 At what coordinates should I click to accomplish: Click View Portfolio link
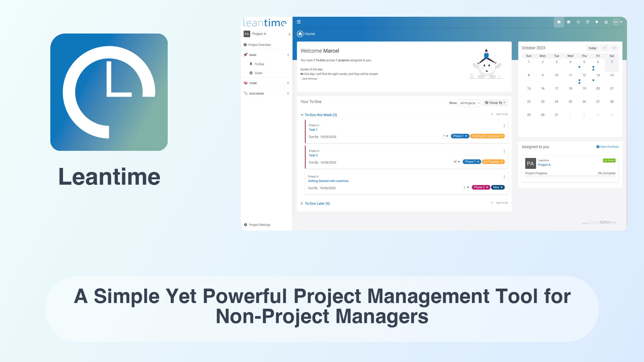tap(608, 146)
